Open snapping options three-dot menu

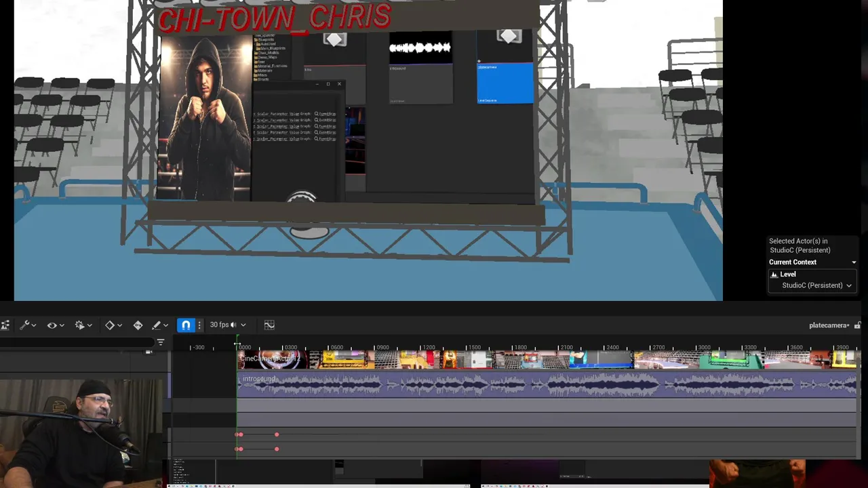(x=199, y=325)
